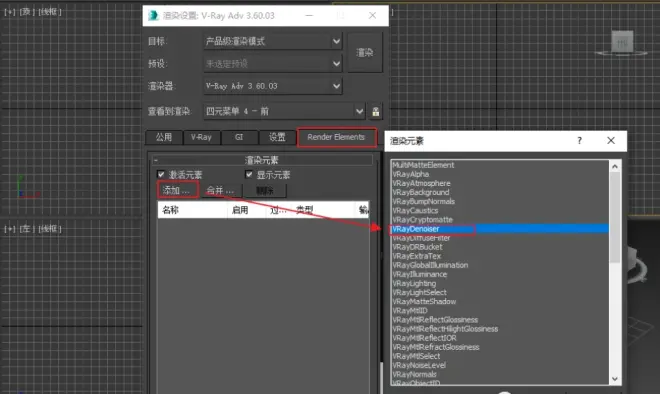This screenshot has height=394, width=660.
Task: Select VRayMatteShadow in the list
Action: point(424,301)
